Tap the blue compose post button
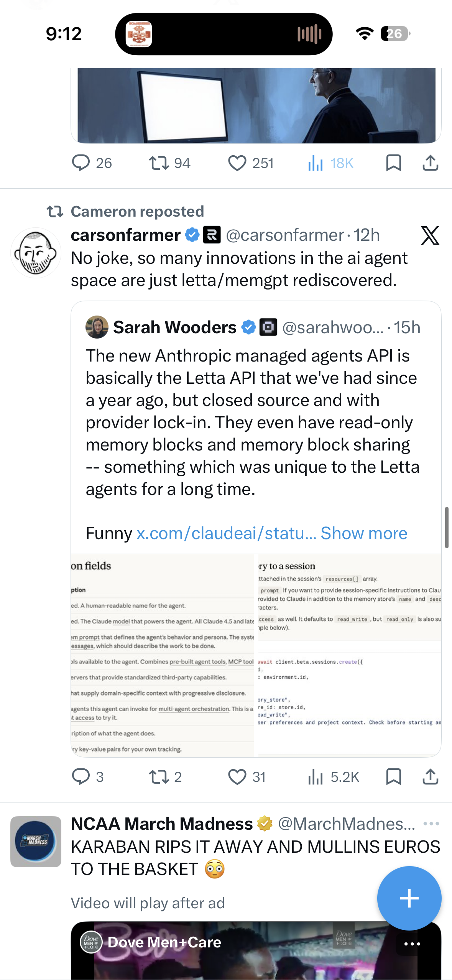Viewport: 452px width, 980px height. click(x=409, y=898)
